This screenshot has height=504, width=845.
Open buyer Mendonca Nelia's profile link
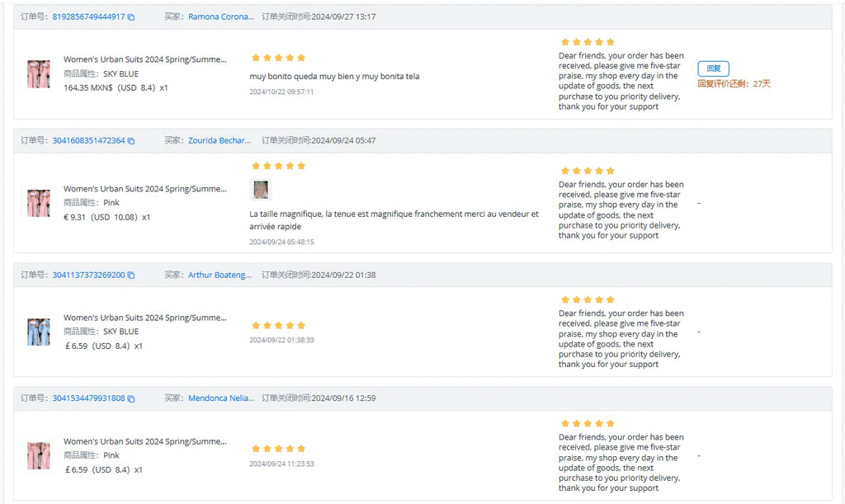click(220, 398)
